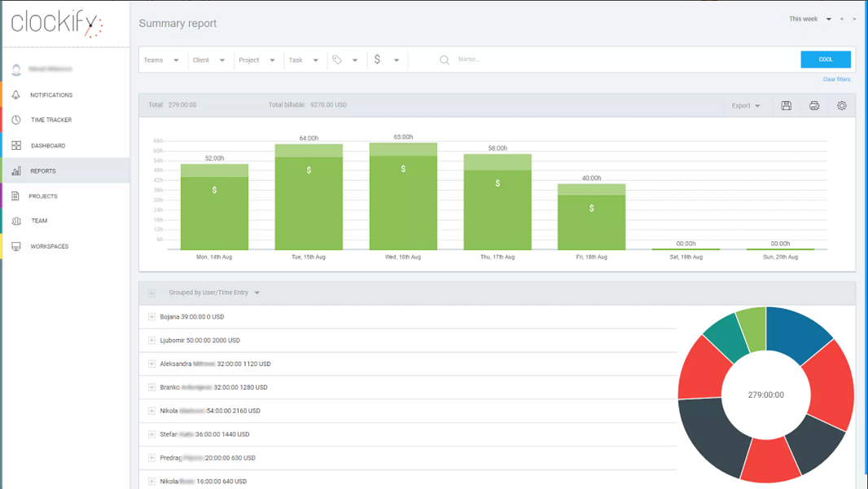
Task: Open the Export dropdown
Action: pos(746,105)
